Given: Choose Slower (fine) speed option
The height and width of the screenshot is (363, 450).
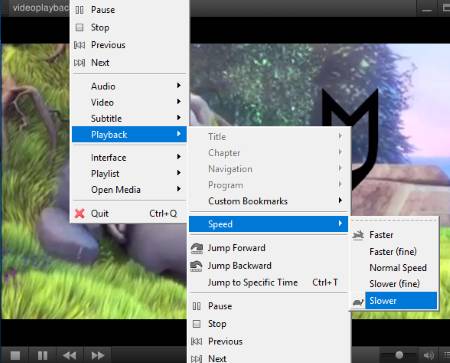Looking at the screenshot, I should (394, 283).
